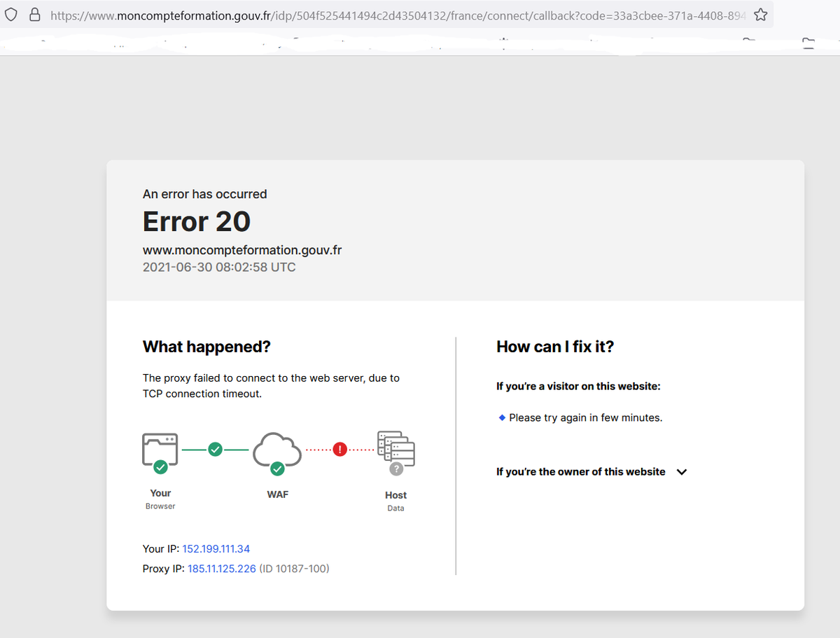840x638 pixels.
Task: Click the "Error 20" heading
Action: click(x=197, y=222)
